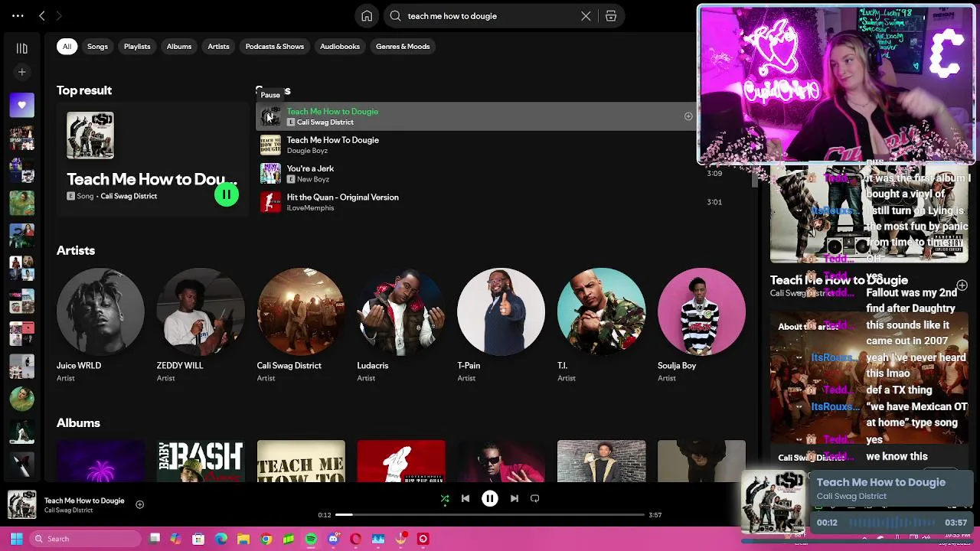Open the Browse icon beside search

[x=611, y=16]
